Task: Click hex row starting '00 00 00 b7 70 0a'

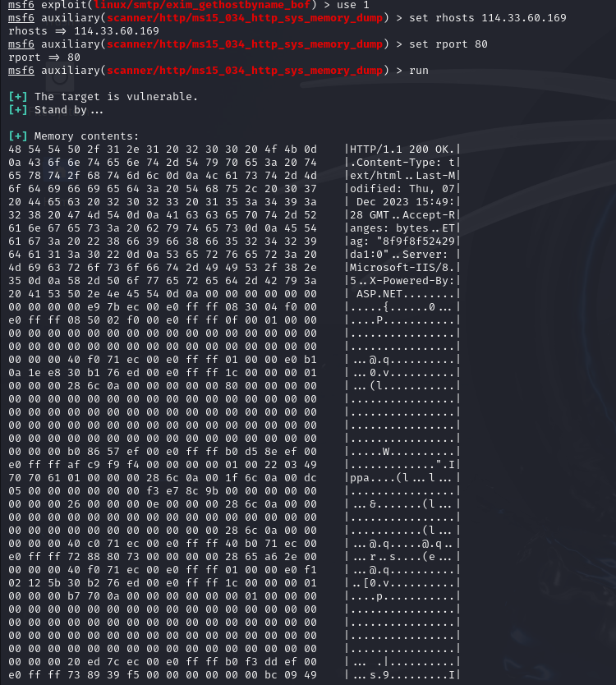Action: pyautogui.click(x=163, y=595)
